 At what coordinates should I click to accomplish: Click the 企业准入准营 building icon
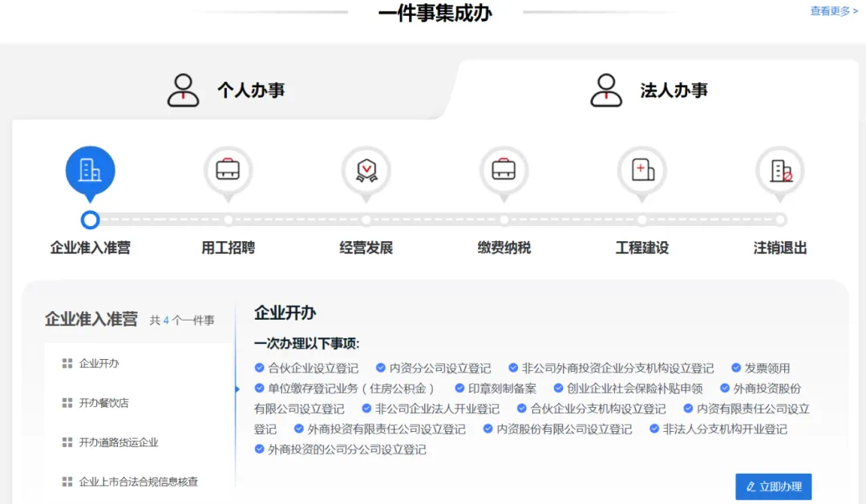point(90,170)
